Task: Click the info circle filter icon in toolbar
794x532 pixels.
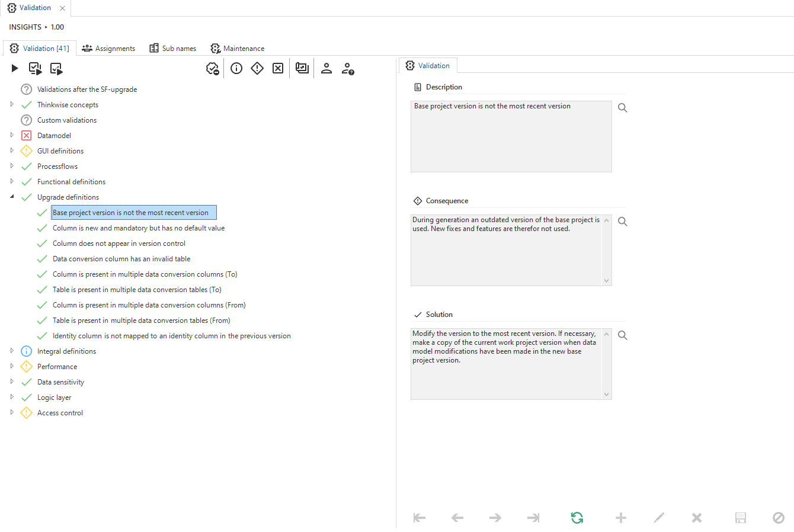Action: [x=236, y=69]
